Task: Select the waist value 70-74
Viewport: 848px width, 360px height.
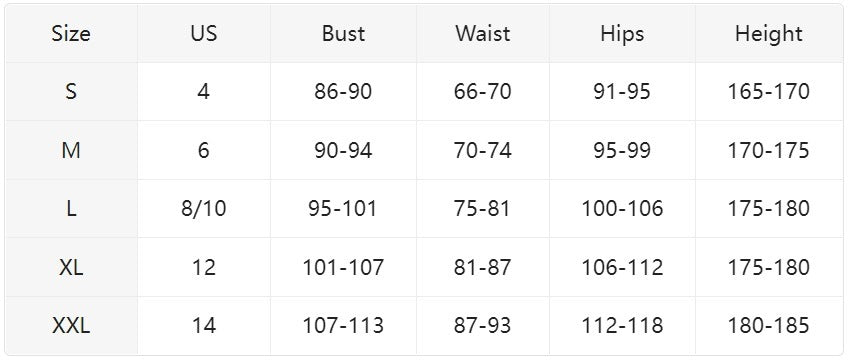Action: click(482, 150)
